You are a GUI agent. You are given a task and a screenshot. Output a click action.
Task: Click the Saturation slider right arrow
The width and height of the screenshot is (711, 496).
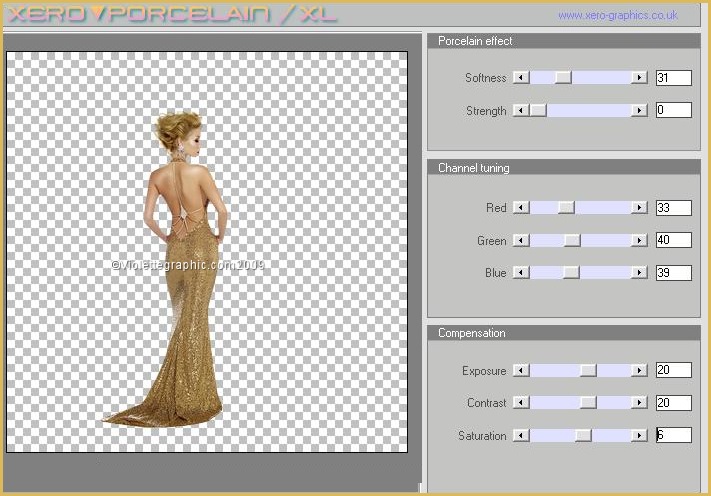click(x=639, y=436)
